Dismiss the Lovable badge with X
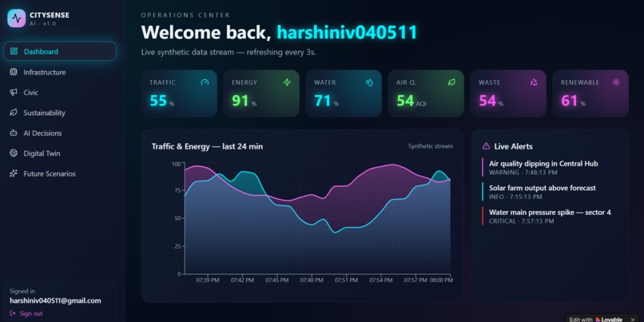This screenshot has width=644, height=322. [x=633, y=320]
